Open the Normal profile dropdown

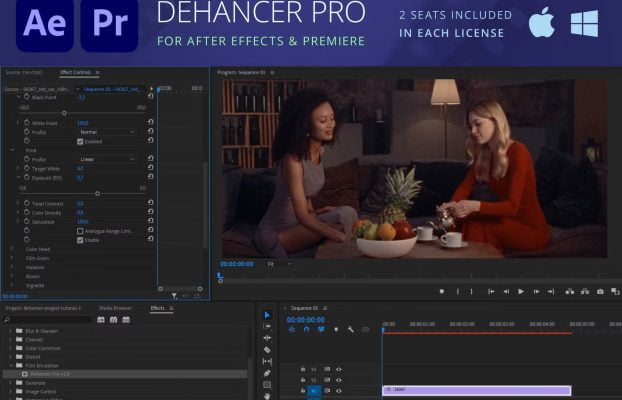tap(106, 132)
